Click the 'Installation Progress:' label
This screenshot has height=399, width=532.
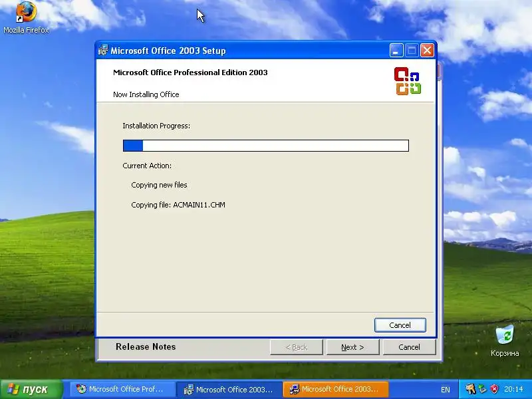[x=156, y=126]
